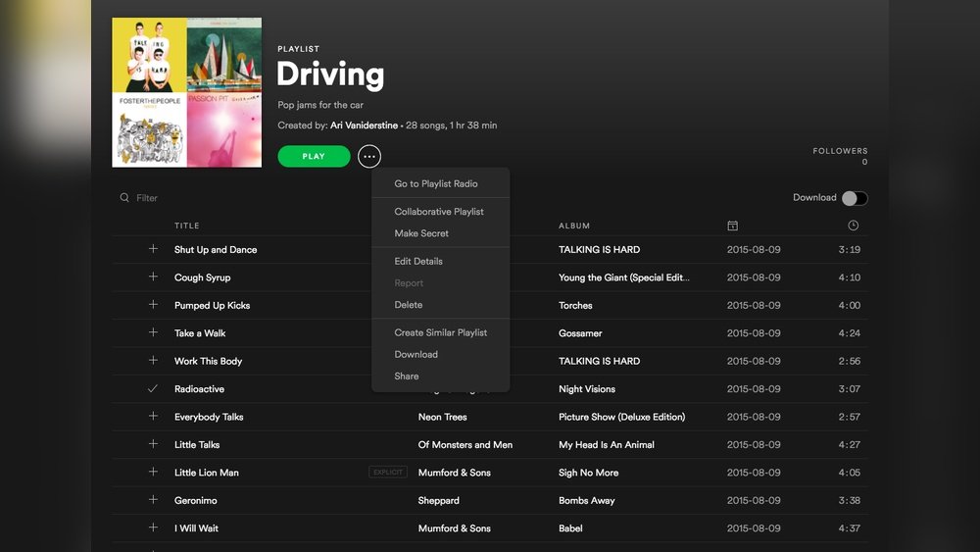Image resolution: width=980 pixels, height=552 pixels.
Task: Add Geronimo with plus icon
Action: click(153, 499)
